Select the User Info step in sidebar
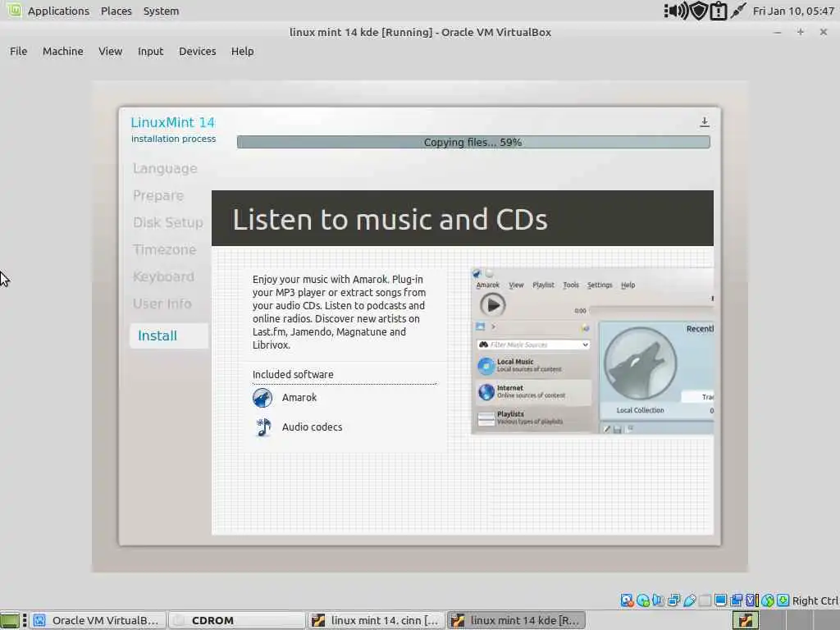The image size is (840, 630). coord(162,304)
